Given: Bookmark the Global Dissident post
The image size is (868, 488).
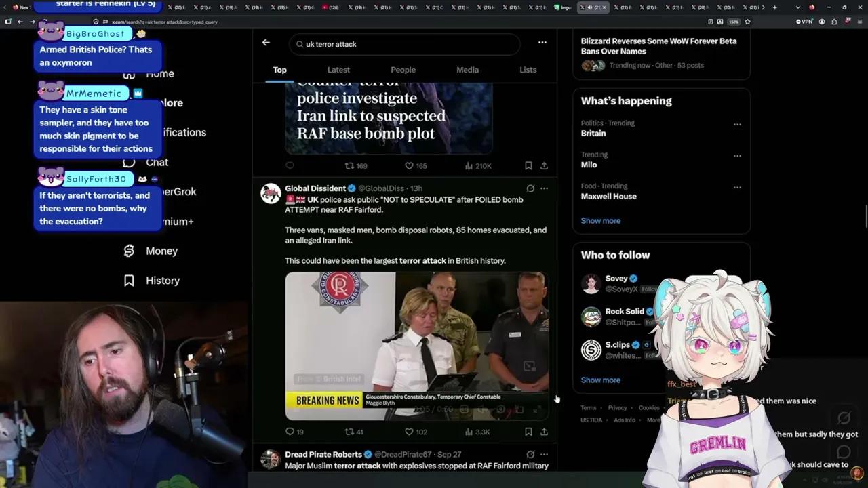Looking at the screenshot, I should pos(528,432).
